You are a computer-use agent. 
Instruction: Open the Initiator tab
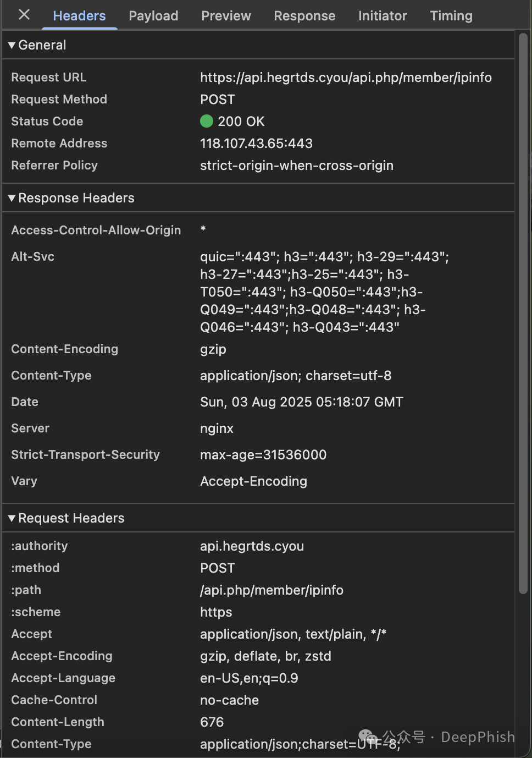[x=383, y=16]
